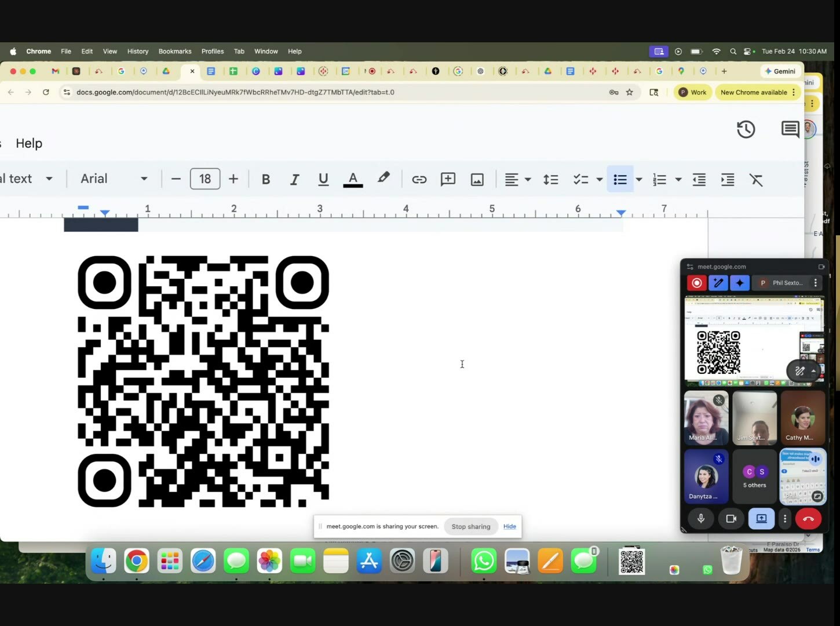
Task: Clear formatting with the Tx icon
Action: (756, 180)
